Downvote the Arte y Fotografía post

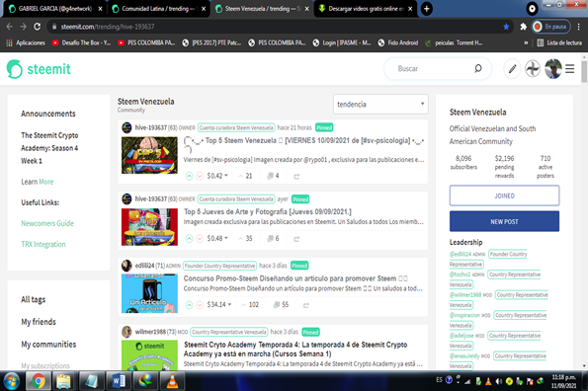click(x=200, y=239)
